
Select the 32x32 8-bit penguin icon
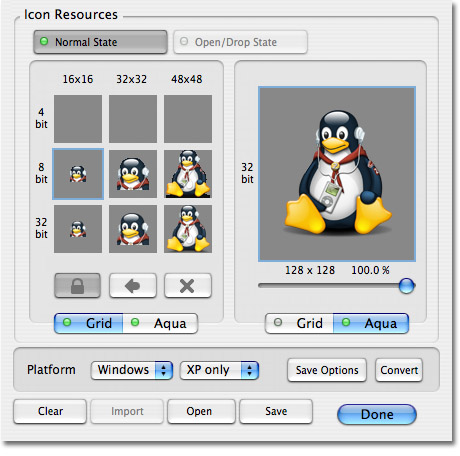[133, 174]
